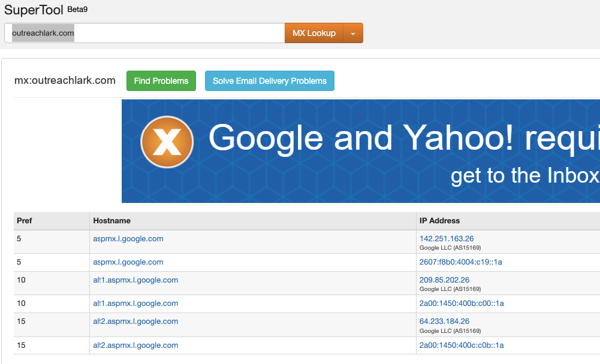Open alt1.aspmx.l.google.com in the 209.85.202.26 row
Viewport: 600px width, 364px height.
[135, 280]
